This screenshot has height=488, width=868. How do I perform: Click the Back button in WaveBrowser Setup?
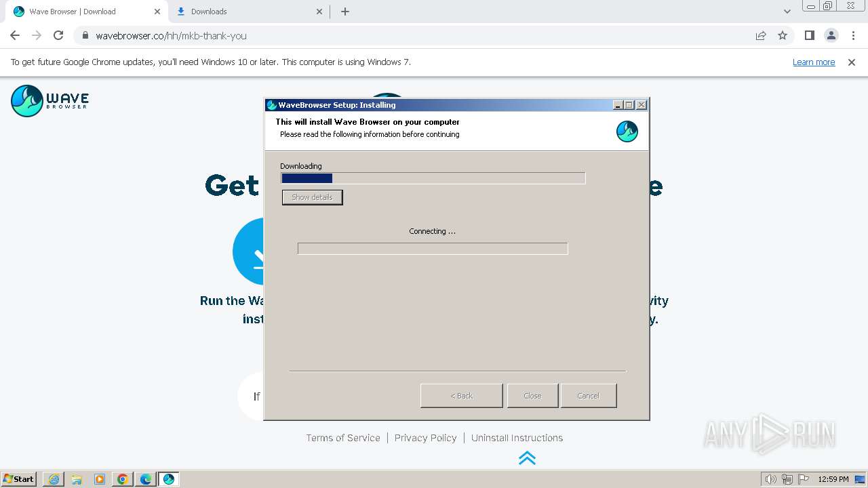tap(462, 396)
